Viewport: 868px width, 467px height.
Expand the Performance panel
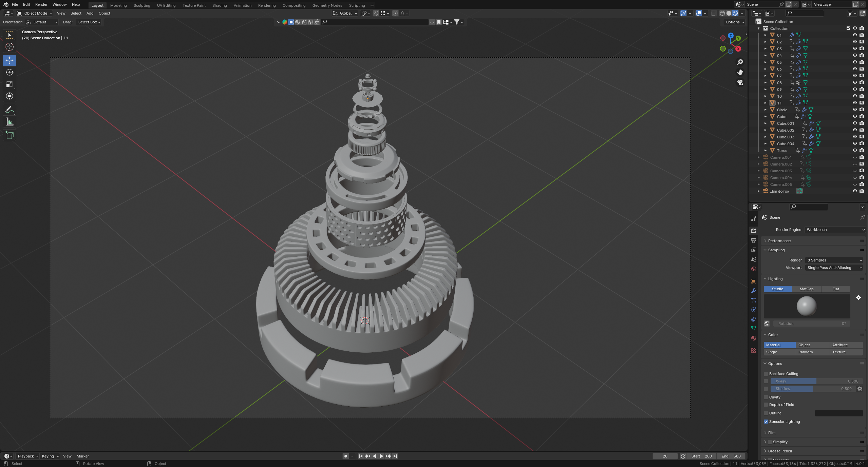pyautogui.click(x=779, y=241)
